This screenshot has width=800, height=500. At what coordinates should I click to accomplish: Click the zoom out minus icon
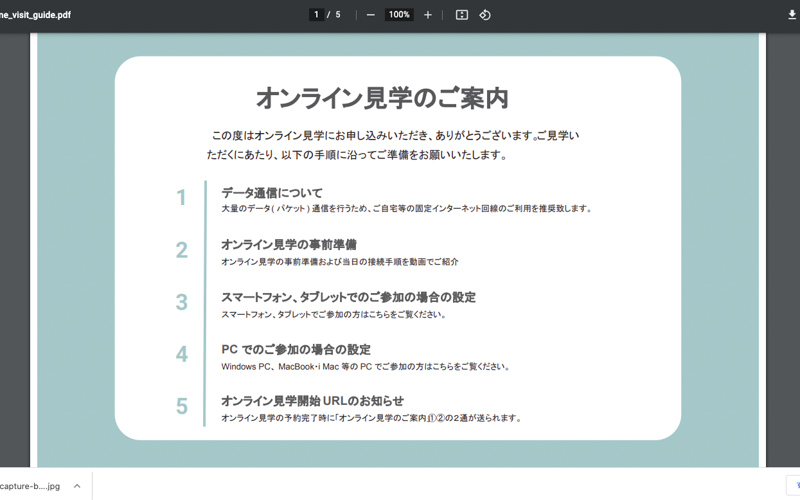pyautogui.click(x=370, y=15)
